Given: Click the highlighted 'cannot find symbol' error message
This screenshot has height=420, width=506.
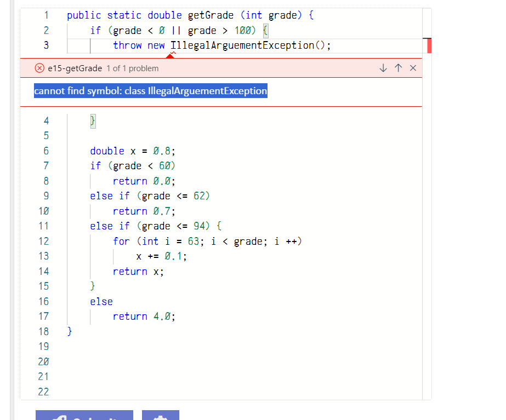Looking at the screenshot, I should click(151, 91).
